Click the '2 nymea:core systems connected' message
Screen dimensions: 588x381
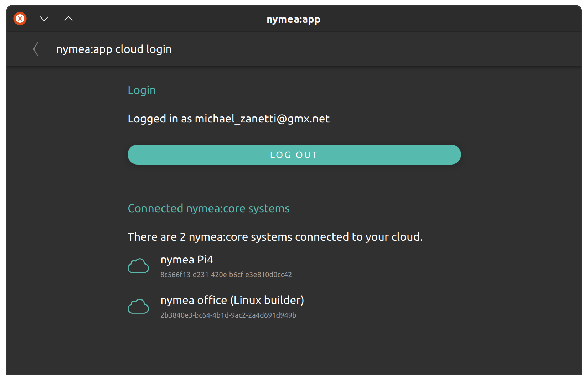click(x=275, y=237)
